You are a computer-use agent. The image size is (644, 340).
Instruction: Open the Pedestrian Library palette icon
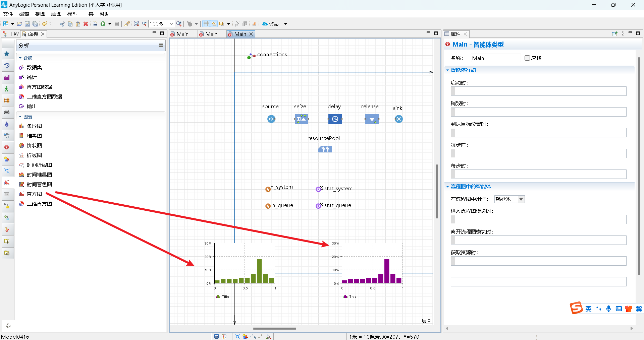pyautogui.click(x=7, y=89)
